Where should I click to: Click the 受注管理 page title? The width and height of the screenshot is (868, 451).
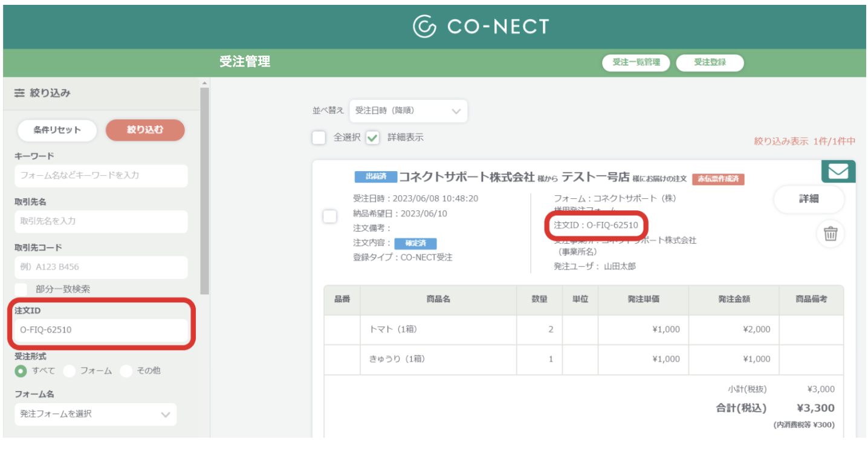click(245, 62)
